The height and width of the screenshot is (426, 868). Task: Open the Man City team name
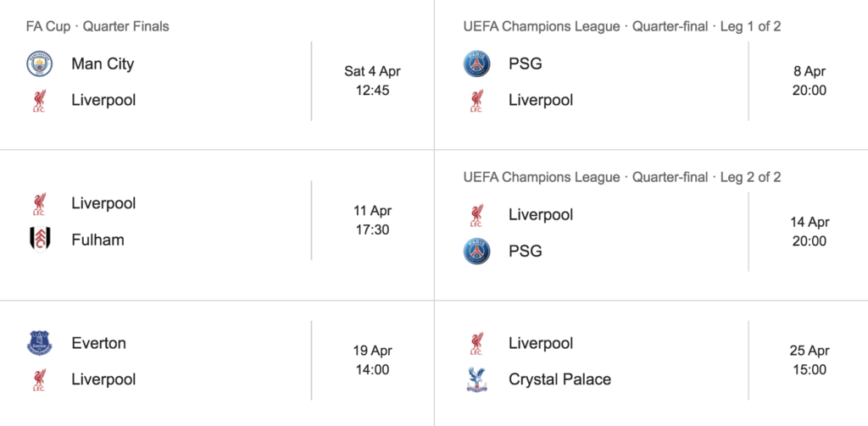tap(103, 64)
